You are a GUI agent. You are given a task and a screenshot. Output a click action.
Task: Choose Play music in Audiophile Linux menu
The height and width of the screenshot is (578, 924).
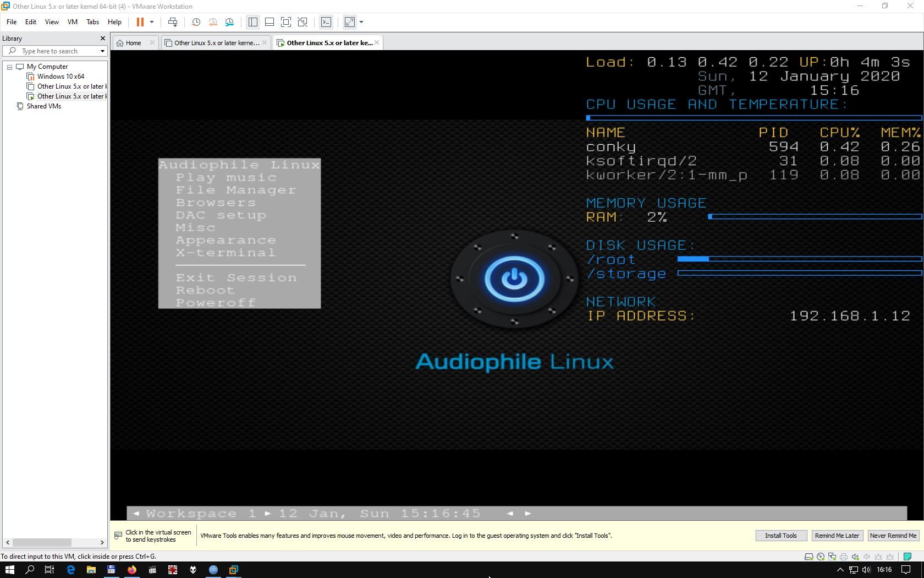[x=226, y=177]
